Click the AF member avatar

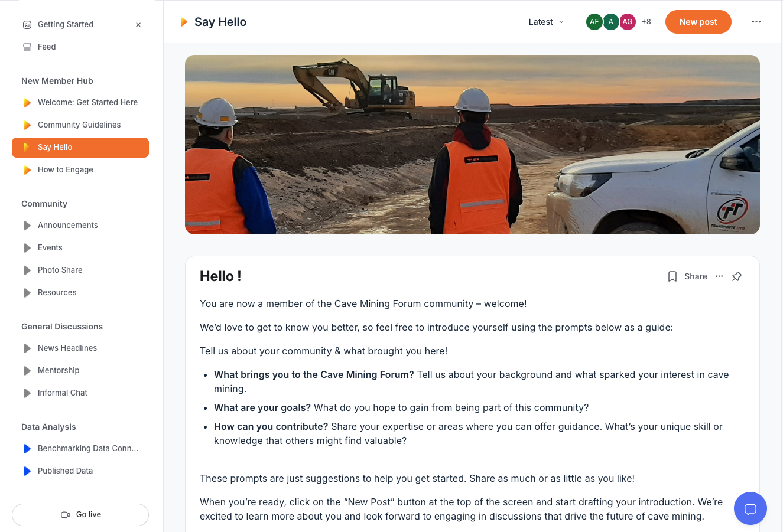point(594,22)
